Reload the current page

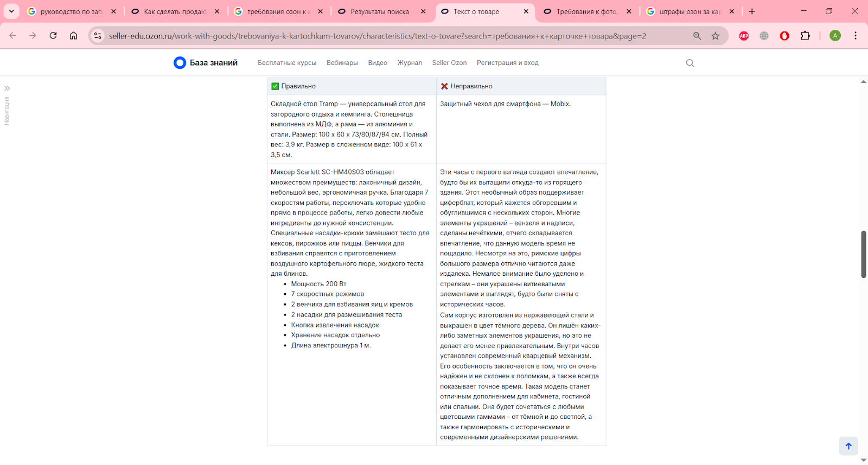[x=53, y=36]
